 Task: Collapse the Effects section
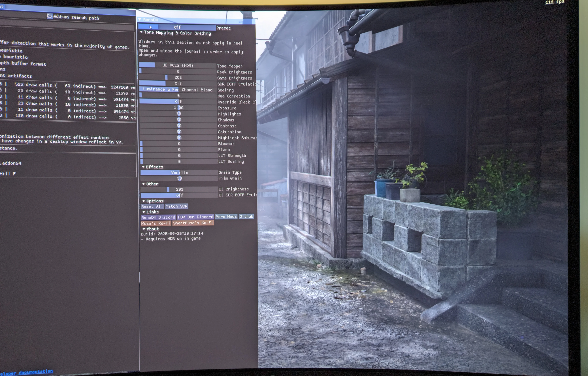pyautogui.click(x=143, y=167)
